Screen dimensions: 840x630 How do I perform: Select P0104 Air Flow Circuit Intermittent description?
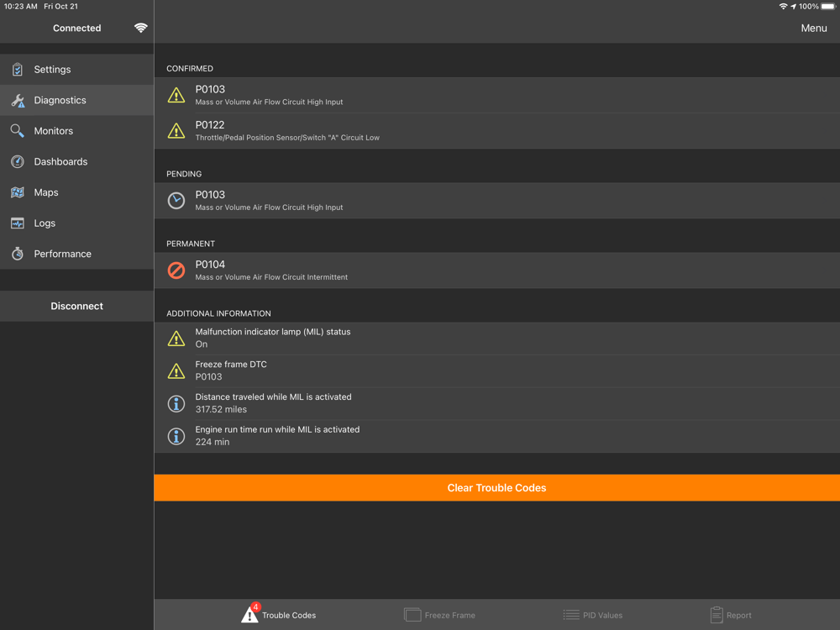(x=271, y=277)
